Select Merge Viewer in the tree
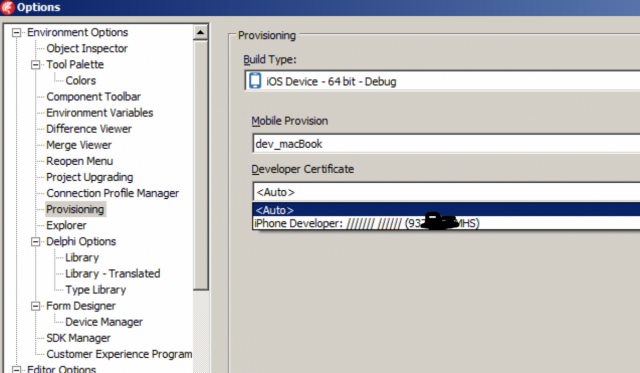The height and width of the screenshot is (373, 640). click(x=79, y=145)
